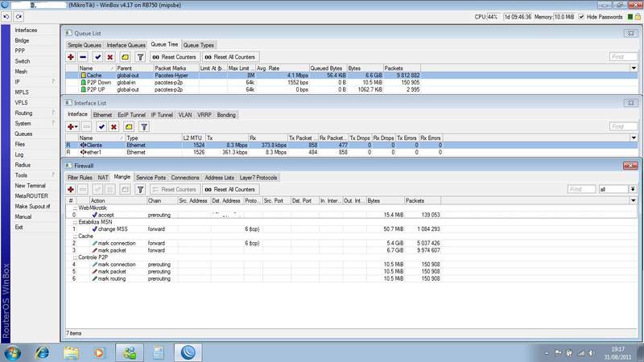
Task: Click Find field in Interface List
Action: (x=623, y=126)
